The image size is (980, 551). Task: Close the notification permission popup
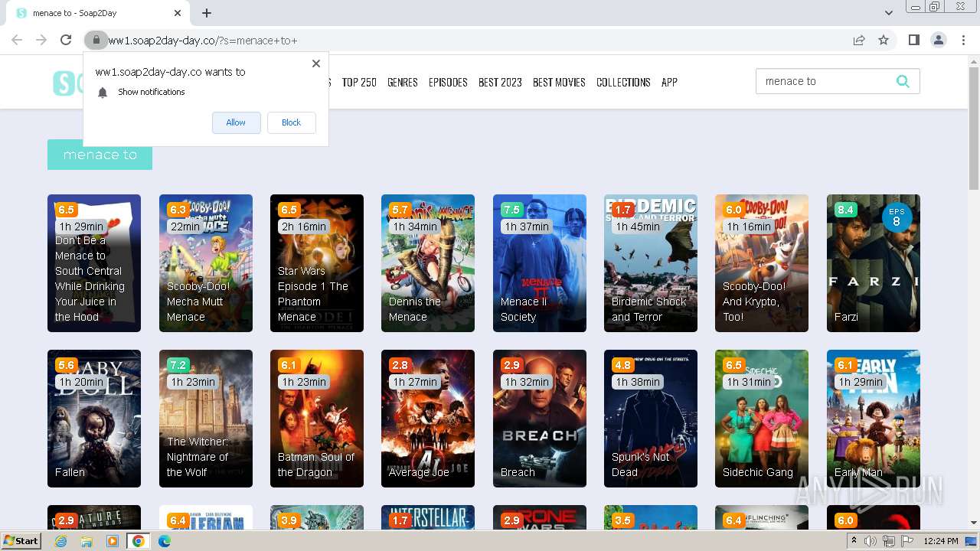tap(315, 64)
